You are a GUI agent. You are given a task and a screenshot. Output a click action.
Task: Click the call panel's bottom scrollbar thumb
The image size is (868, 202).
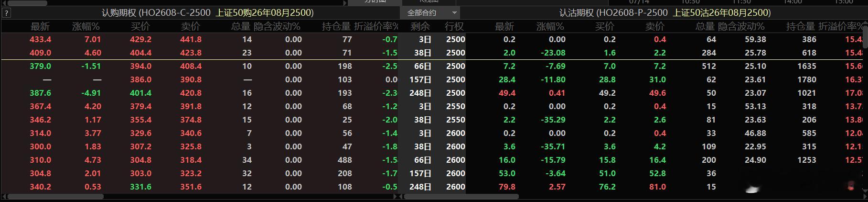(55, 196)
